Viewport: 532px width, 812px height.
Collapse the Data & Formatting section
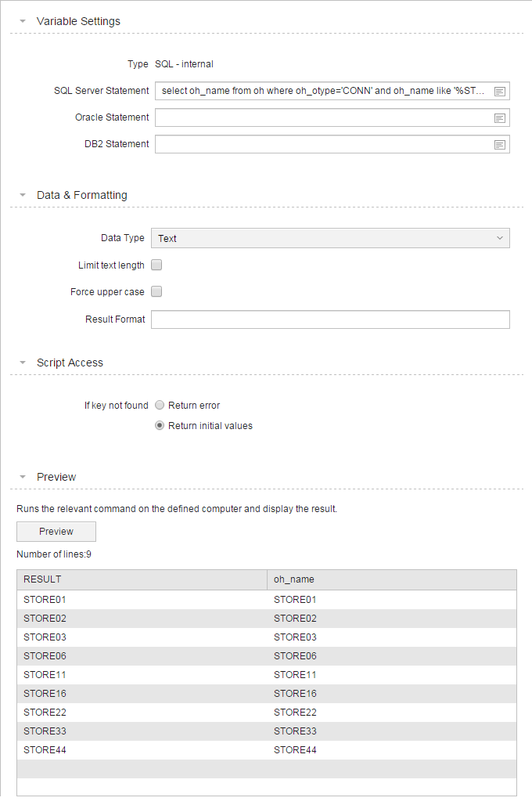[22, 195]
